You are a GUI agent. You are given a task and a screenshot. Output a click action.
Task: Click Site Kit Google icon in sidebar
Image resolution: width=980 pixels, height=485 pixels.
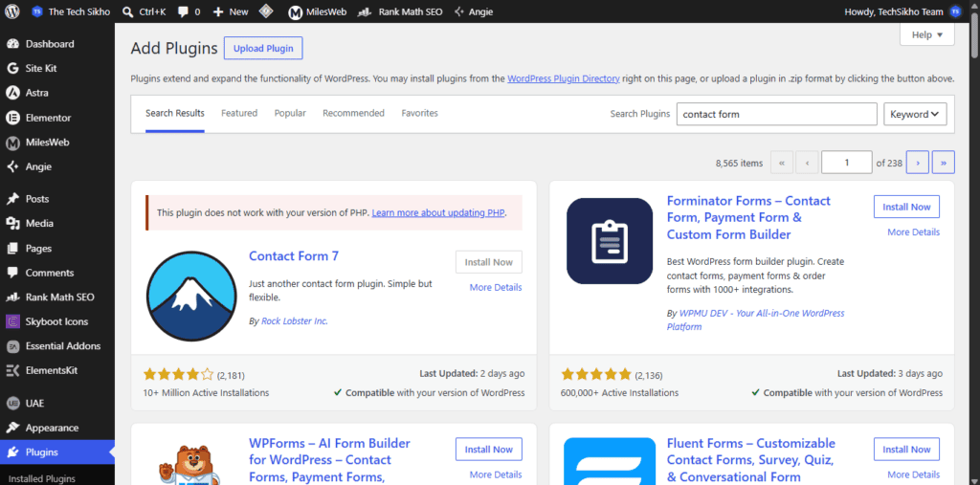click(12, 68)
